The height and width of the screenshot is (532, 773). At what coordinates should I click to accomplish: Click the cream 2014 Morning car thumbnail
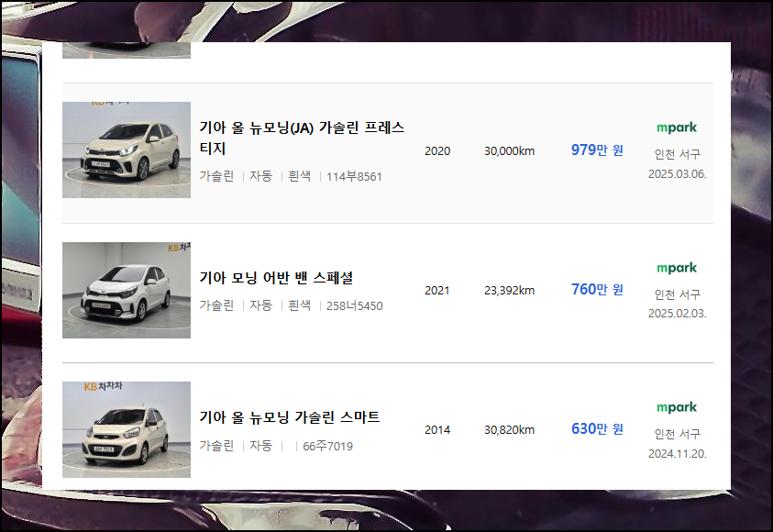click(127, 429)
